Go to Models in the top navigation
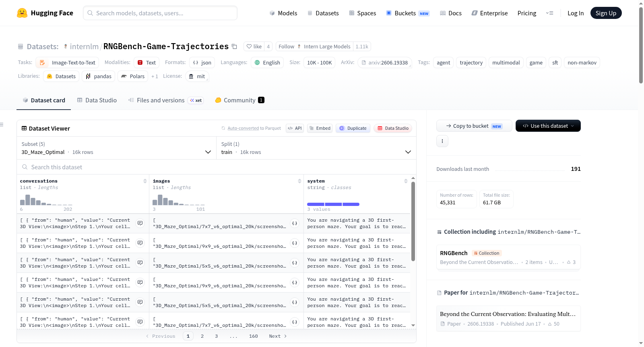The width and height of the screenshot is (644, 347). click(x=283, y=13)
